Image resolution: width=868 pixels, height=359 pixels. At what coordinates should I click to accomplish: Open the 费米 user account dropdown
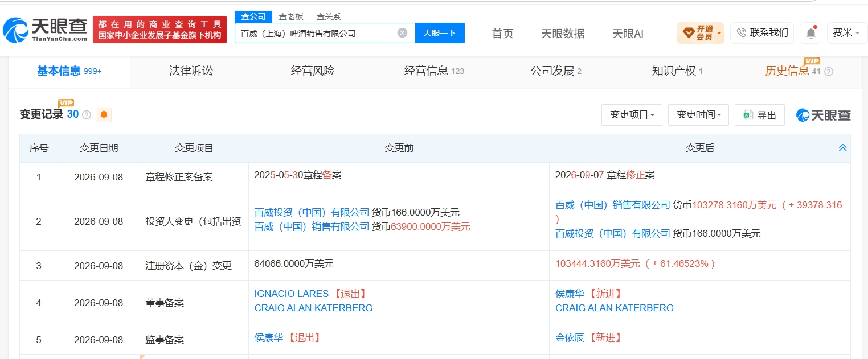point(846,33)
